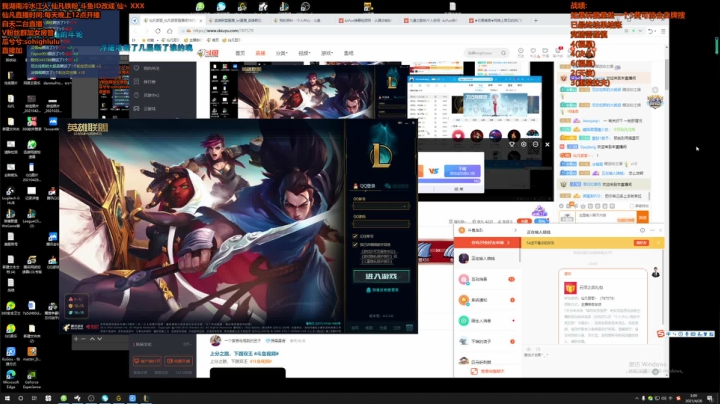Click the blue prediction option beside VS
The image size is (720, 404).
tap(462, 171)
